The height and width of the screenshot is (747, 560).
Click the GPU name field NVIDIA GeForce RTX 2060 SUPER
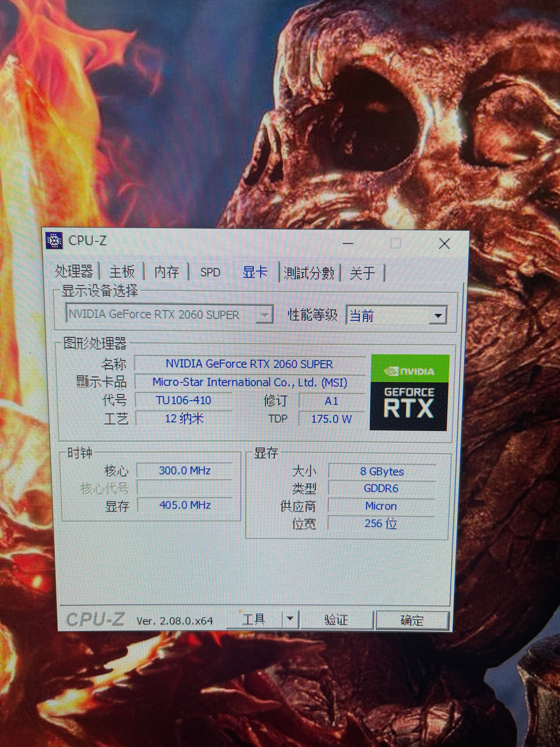tap(250, 364)
